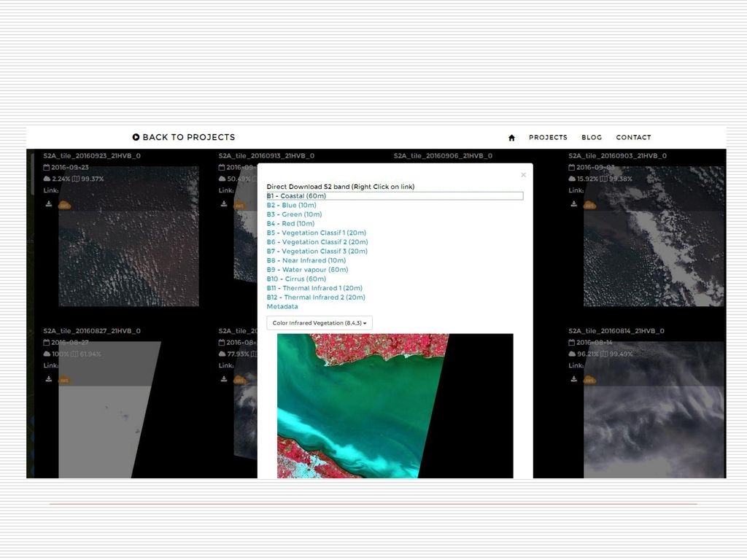Click AWS cloud icon for tile 20160903_21HVB

pyautogui.click(x=589, y=205)
